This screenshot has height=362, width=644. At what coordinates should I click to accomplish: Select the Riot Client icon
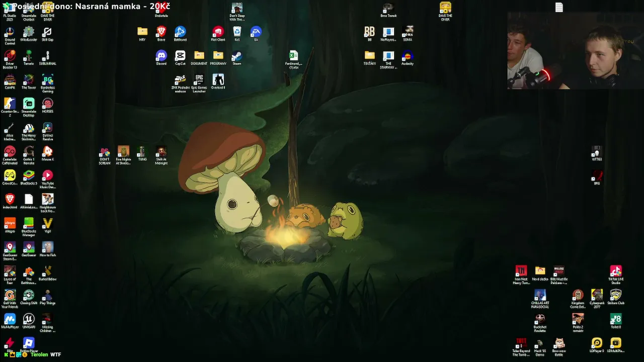coord(218,34)
